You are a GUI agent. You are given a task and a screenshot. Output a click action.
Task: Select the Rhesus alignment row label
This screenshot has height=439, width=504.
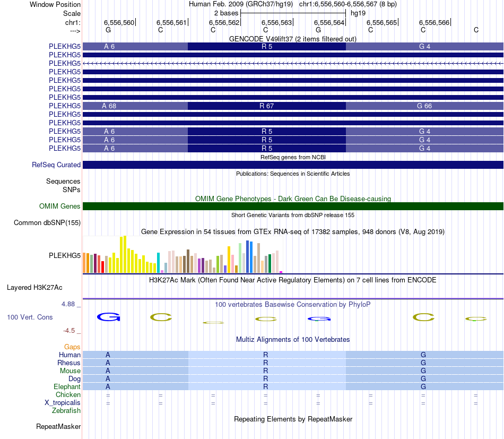[69, 363]
